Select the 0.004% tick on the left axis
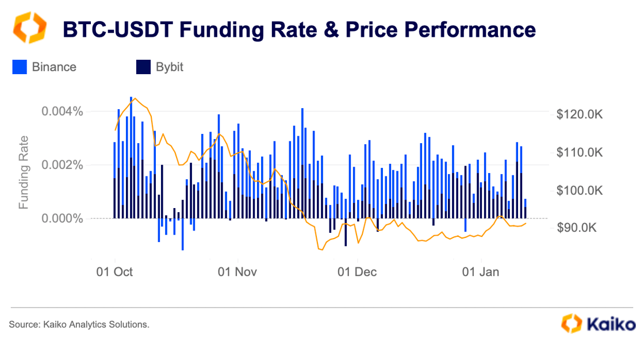644x342 pixels. 63,111
